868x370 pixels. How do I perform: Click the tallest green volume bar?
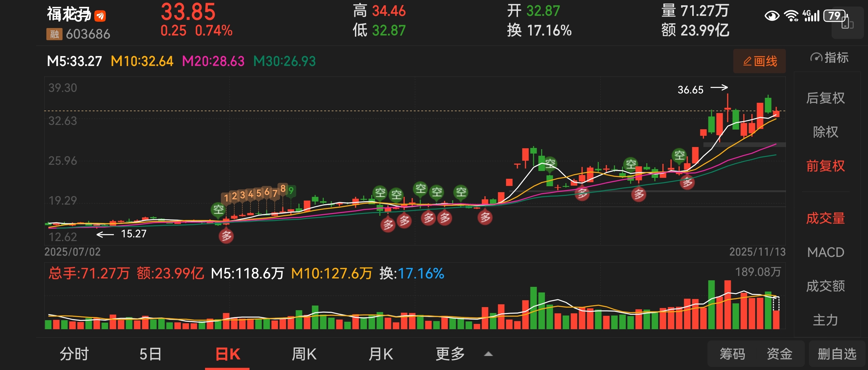click(711, 305)
